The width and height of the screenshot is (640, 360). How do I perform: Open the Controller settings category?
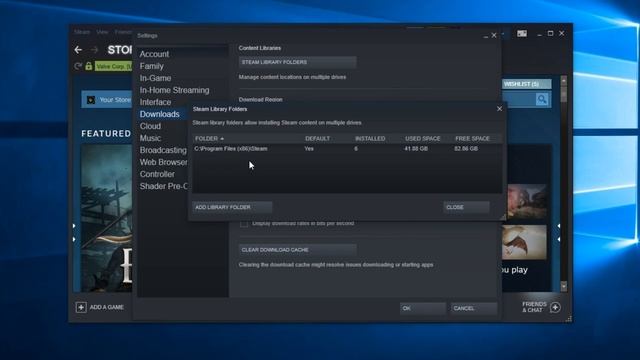[x=157, y=174]
